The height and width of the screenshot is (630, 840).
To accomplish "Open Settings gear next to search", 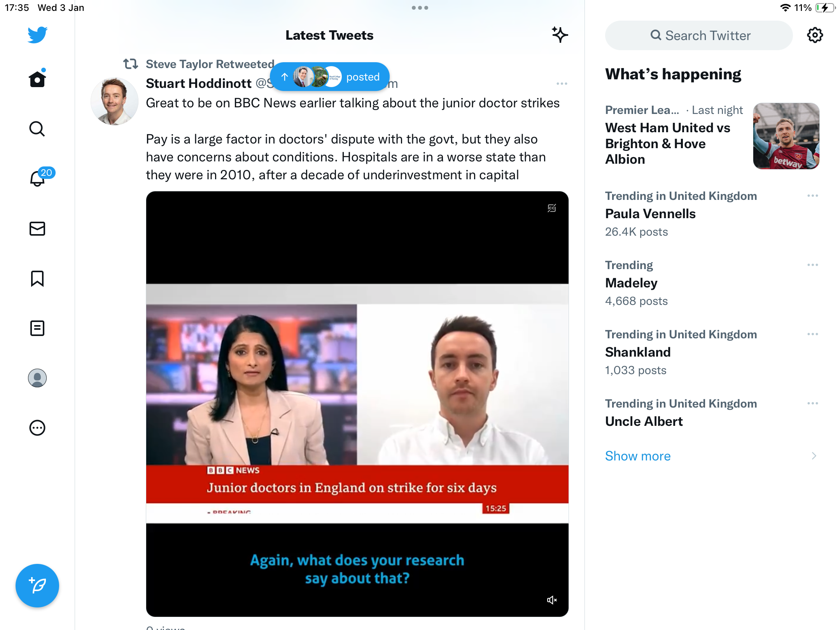I will [x=815, y=35].
